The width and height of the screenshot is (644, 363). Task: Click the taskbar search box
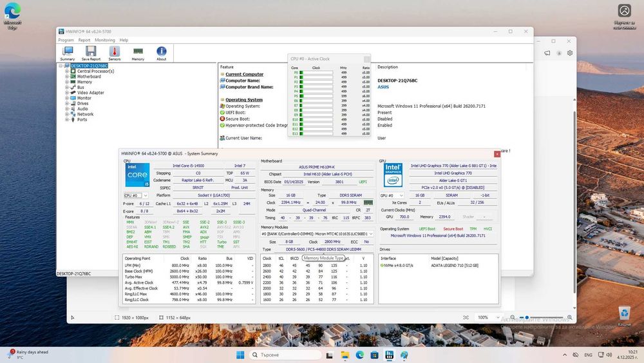point(285,355)
